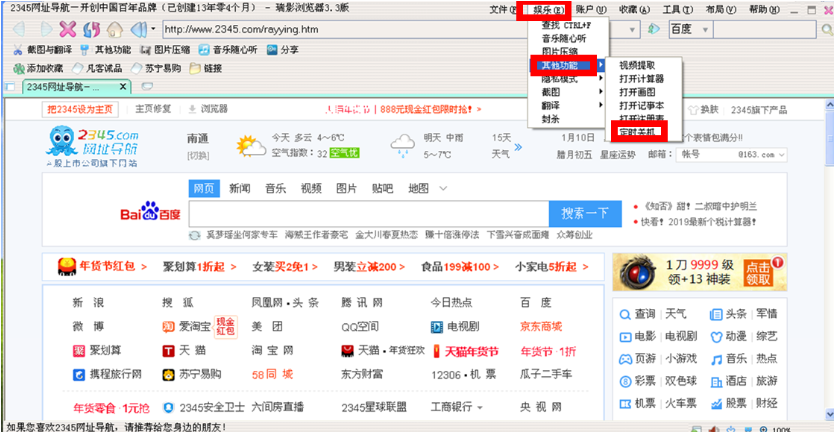Open 截图与翻译 scissors toolbar button
Screen dimensions: 837x435
(43, 50)
